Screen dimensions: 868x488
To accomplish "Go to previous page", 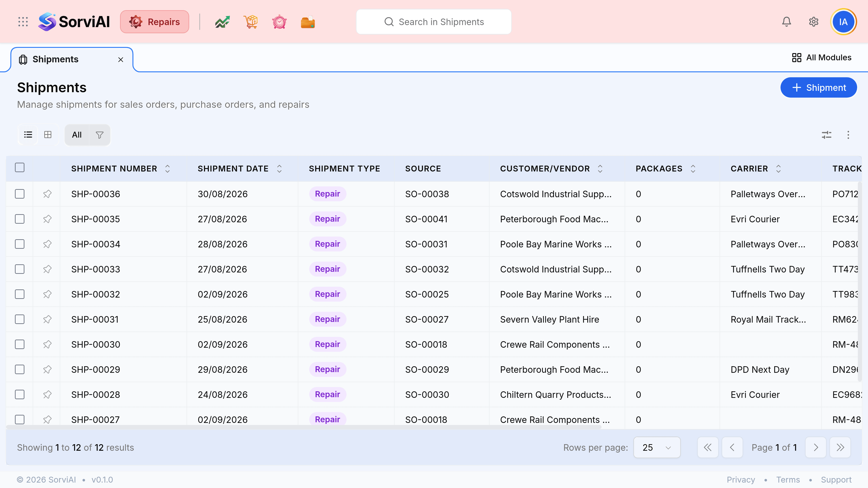I will pyautogui.click(x=732, y=448).
